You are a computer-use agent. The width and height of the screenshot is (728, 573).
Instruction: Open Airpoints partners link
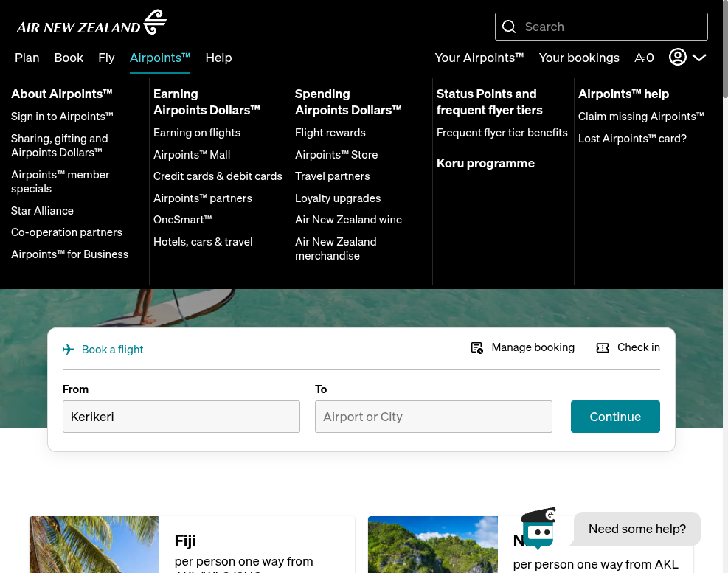pos(202,198)
